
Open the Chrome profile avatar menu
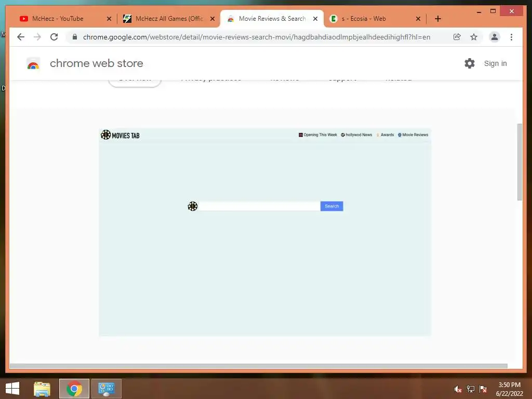495,37
